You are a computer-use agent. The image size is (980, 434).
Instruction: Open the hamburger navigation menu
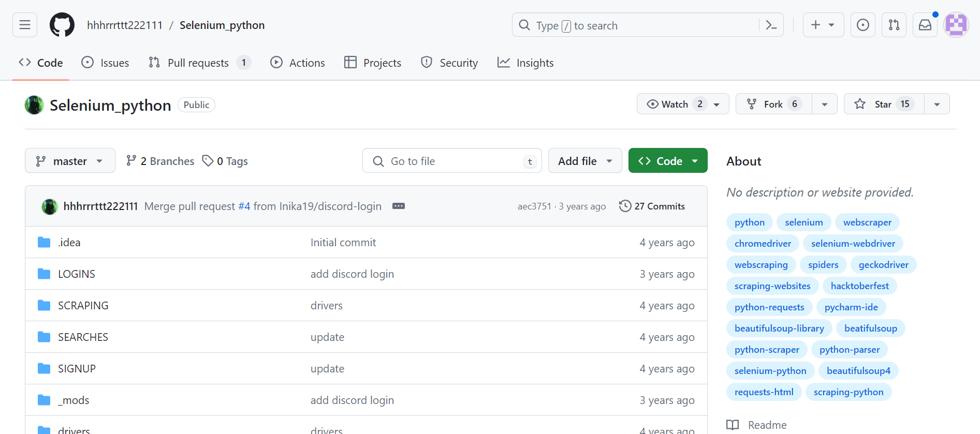tap(25, 25)
